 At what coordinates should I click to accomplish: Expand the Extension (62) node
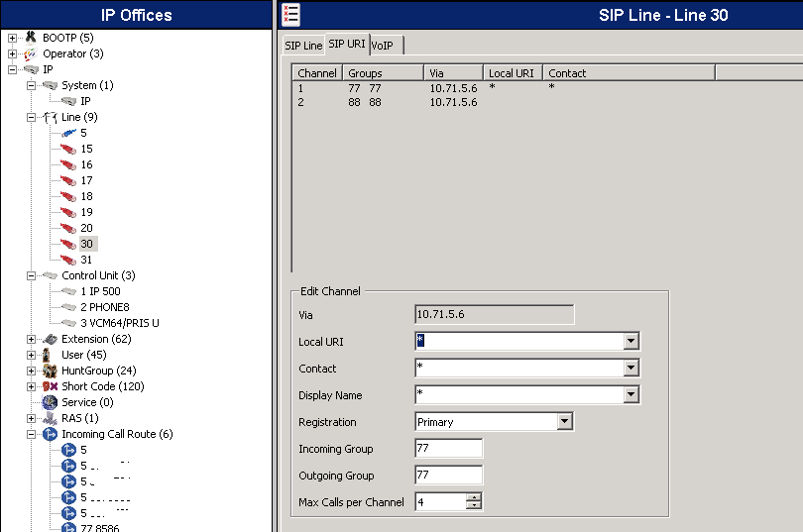pos(32,339)
